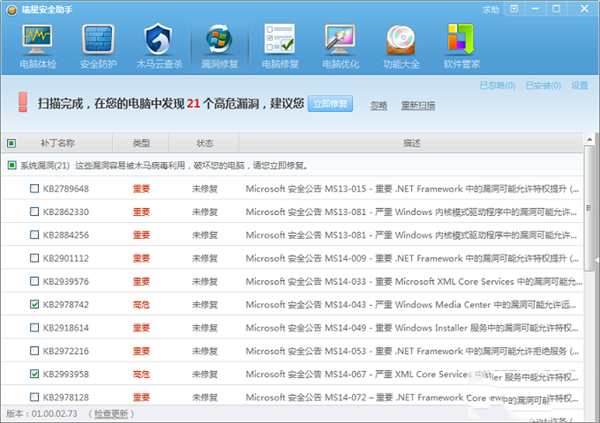Click the 重新扫描 rescan link
600x423 pixels.
point(418,104)
